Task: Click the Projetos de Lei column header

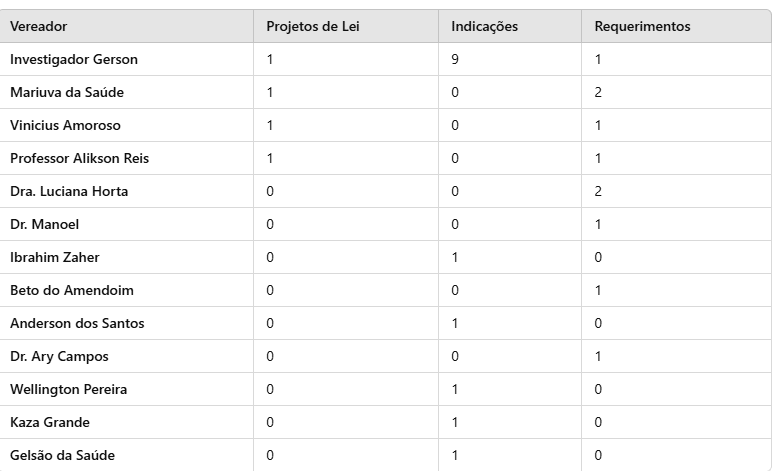Action: [312, 27]
